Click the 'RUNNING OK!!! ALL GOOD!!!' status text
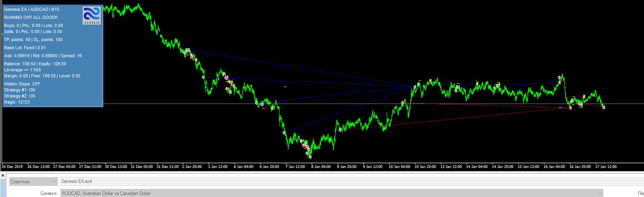644x197 pixels. (x=30, y=17)
